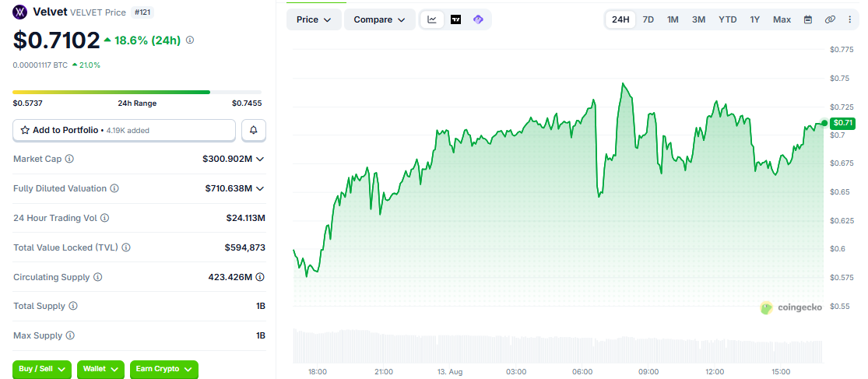Click the Add to Portfolio button

point(125,130)
